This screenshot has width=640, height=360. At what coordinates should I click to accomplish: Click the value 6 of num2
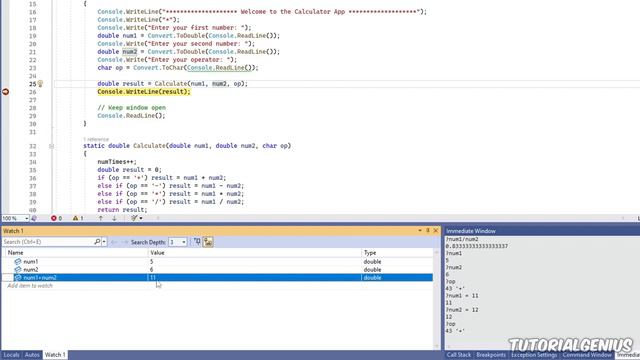pos(151,270)
